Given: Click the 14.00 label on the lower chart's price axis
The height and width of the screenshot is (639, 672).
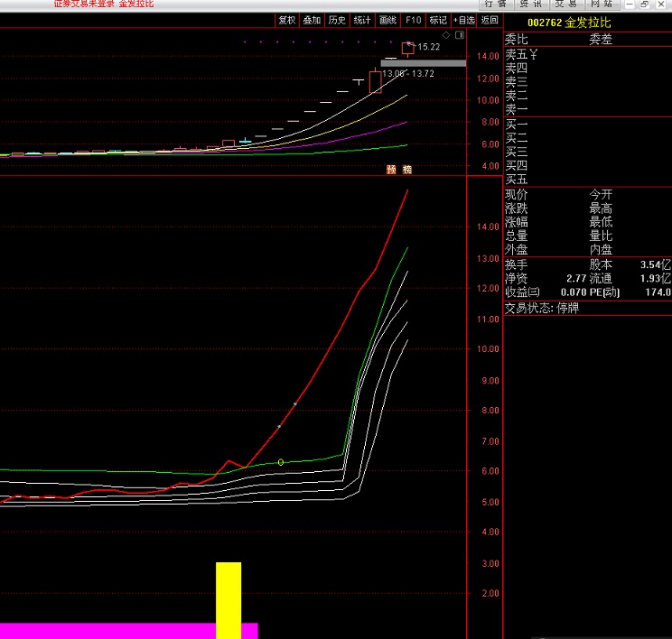Looking at the screenshot, I should pyautogui.click(x=488, y=227).
